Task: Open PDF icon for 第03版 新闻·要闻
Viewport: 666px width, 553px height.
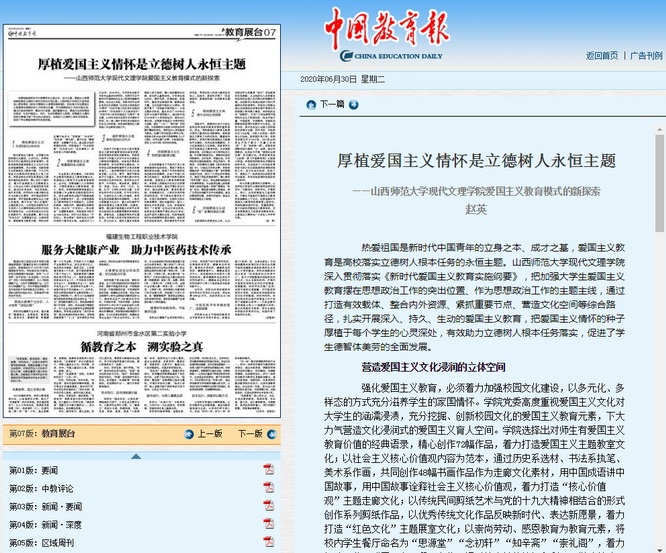Action: coord(268,506)
